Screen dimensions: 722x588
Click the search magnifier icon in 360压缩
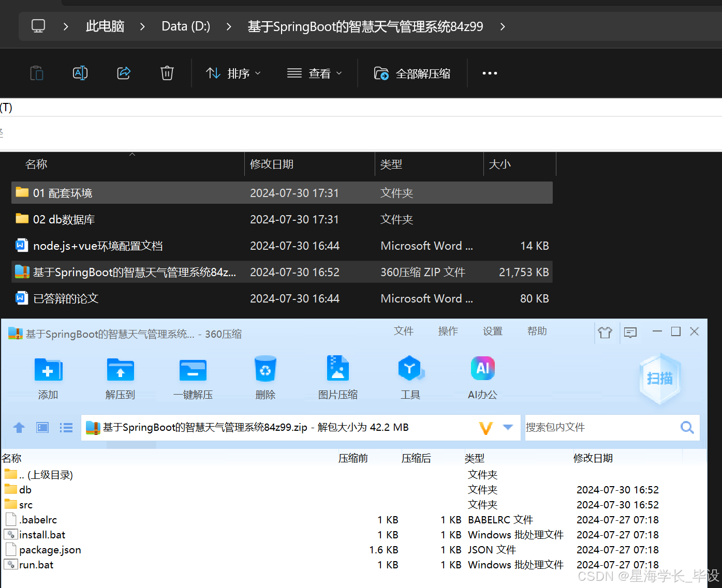[x=687, y=428]
